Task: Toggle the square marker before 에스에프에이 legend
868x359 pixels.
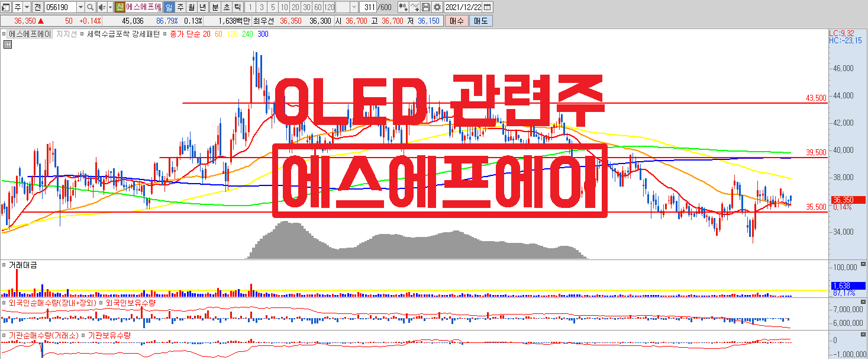Action: 4,34
